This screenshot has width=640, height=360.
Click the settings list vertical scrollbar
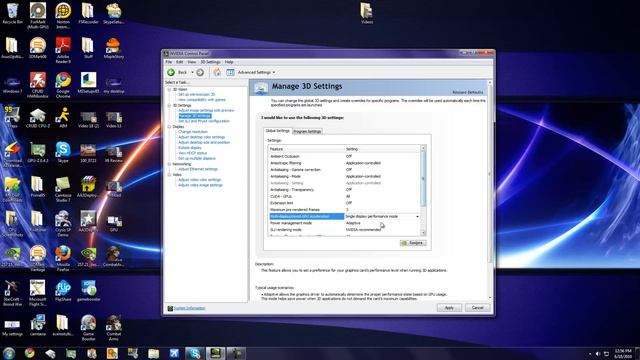[x=423, y=180]
